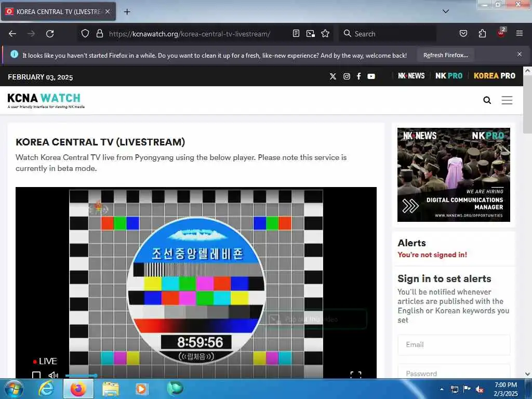Open picture-in-picture icon in address bar
This screenshot has height=399, width=532.
311,33
